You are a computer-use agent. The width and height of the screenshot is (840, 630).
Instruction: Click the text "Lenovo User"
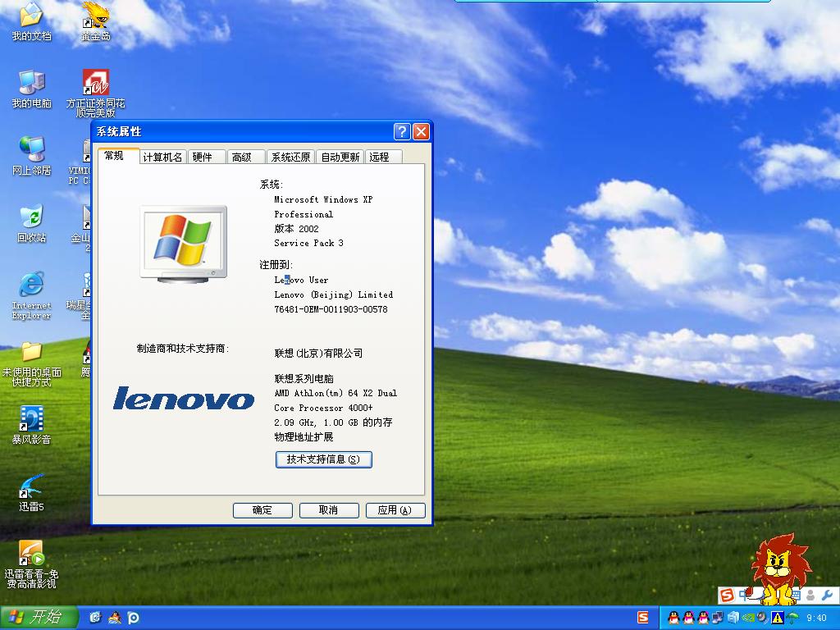[x=301, y=280]
